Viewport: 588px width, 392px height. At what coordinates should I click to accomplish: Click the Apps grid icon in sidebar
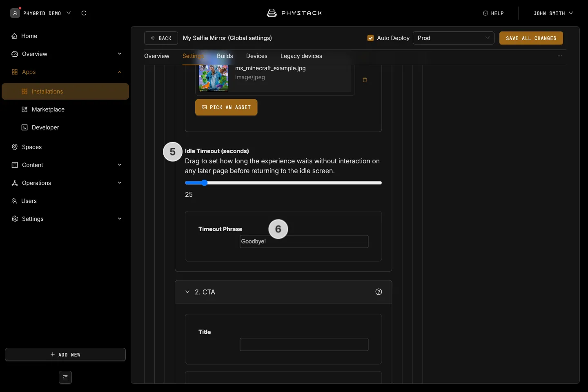tap(15, 72)
